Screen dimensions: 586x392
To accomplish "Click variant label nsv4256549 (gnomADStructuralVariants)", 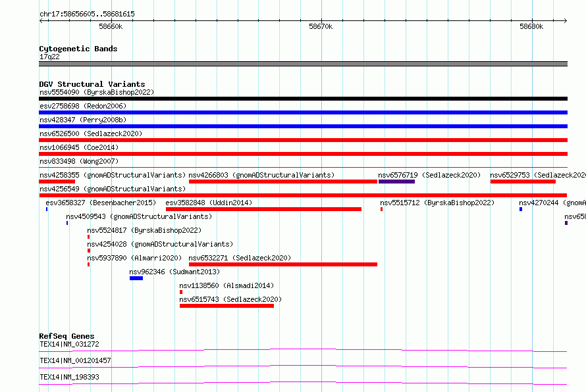I will (113, 189).
